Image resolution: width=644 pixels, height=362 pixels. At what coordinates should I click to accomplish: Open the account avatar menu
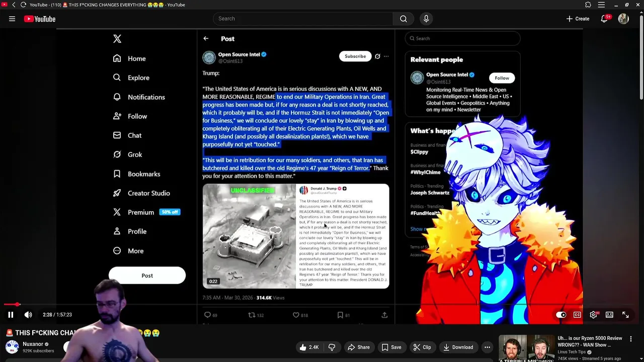pos(623,19)
